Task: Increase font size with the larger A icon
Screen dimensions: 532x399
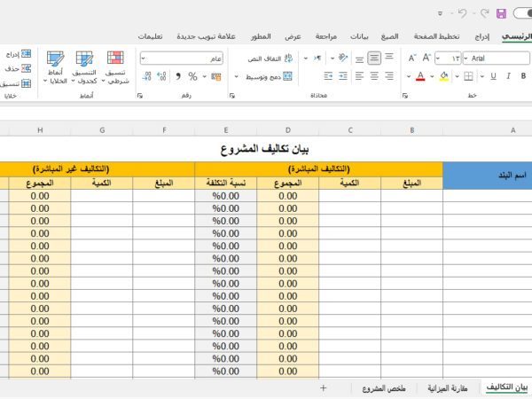Action: click(426, 58)
